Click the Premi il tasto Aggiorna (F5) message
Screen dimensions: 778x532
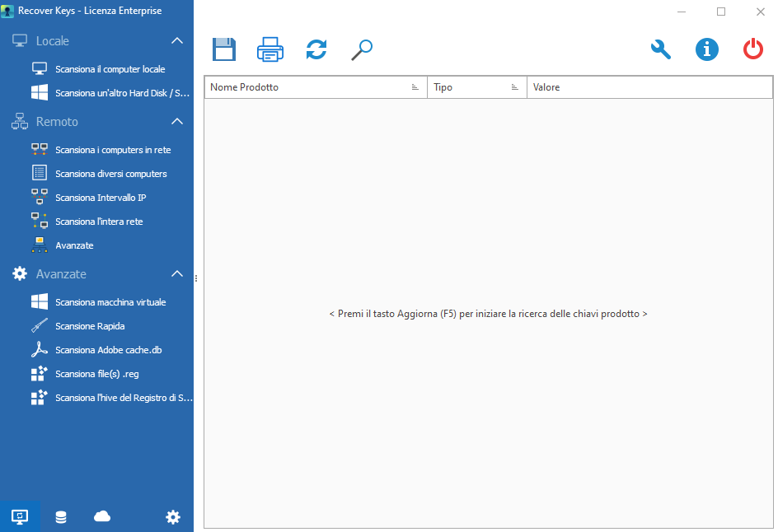click(488, 314)
